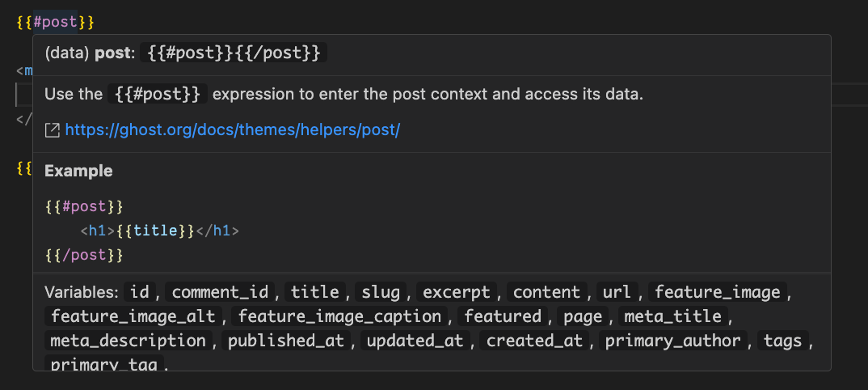The image size is (868, 390).
Task: Click the 'meta_title' variable chip
Action: tap(673, 316)
